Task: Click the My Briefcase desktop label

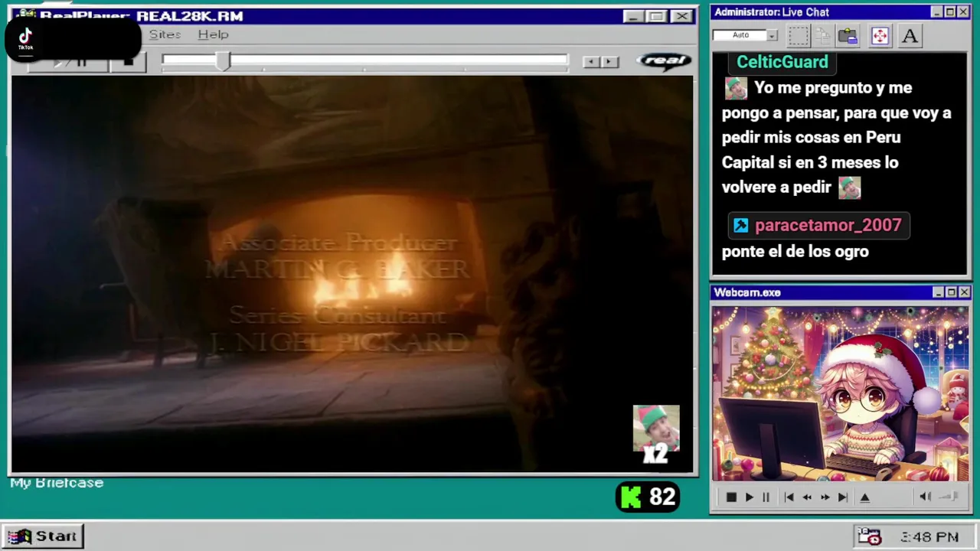Action: (57, 483)
